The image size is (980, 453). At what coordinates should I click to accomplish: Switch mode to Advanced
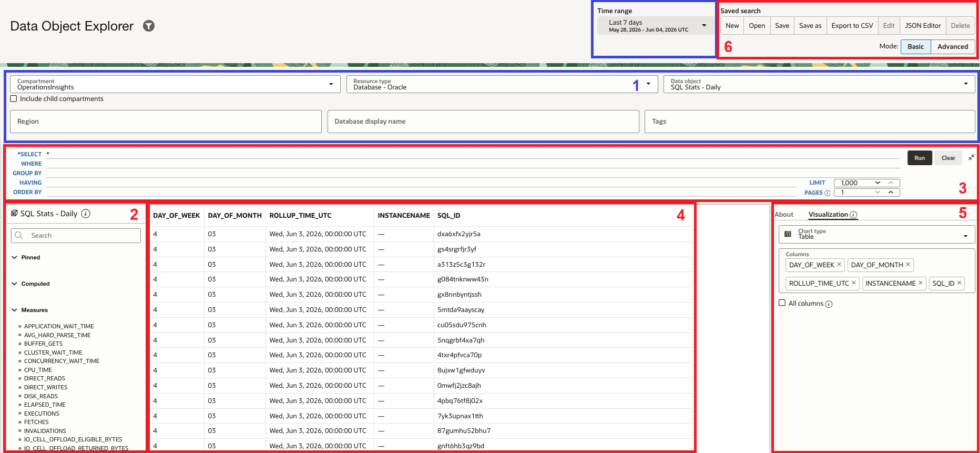(x=953, y=46)
